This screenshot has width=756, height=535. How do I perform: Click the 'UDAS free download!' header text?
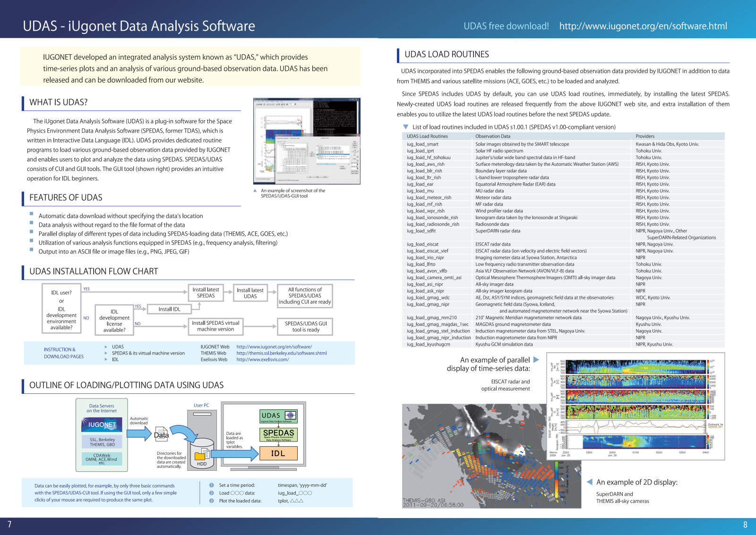click(506, 26)
